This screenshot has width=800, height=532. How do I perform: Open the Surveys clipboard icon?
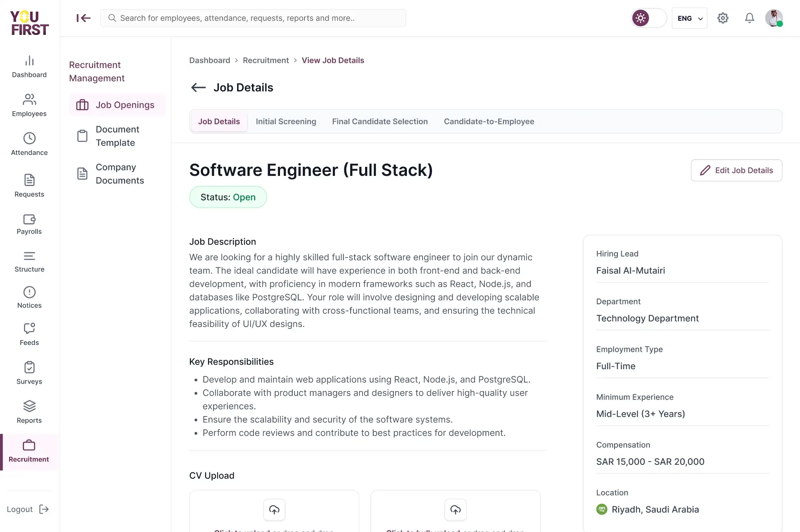pos(29,367)
